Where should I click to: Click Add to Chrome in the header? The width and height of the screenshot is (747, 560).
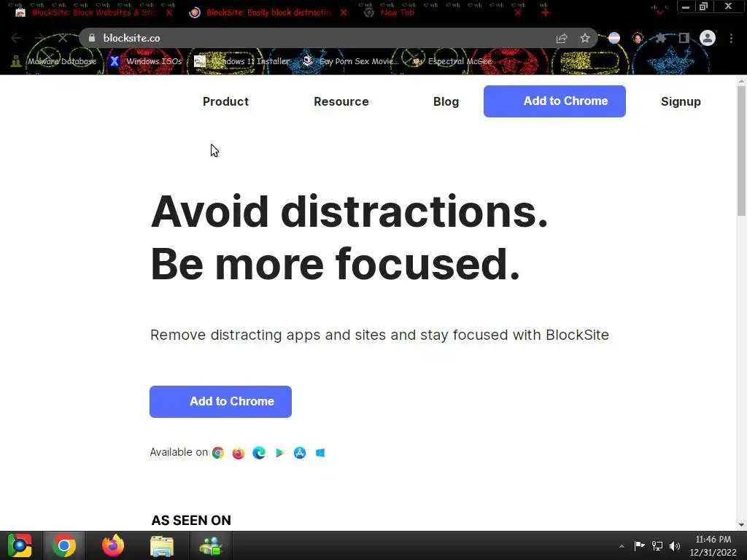[554, 101]
